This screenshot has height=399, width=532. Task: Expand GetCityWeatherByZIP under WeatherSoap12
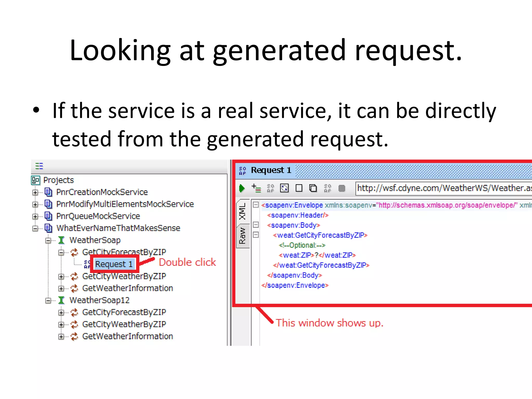pos(61,325)
